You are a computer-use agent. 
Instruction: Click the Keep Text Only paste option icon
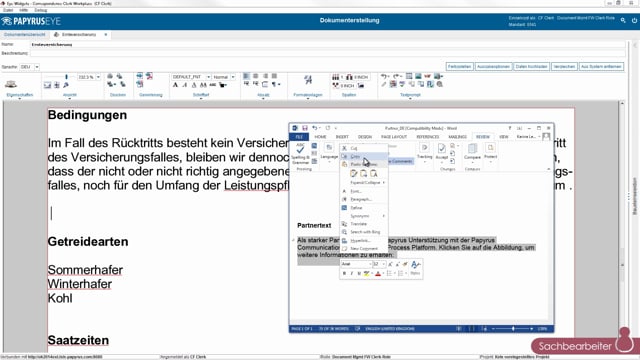(373, 174)
